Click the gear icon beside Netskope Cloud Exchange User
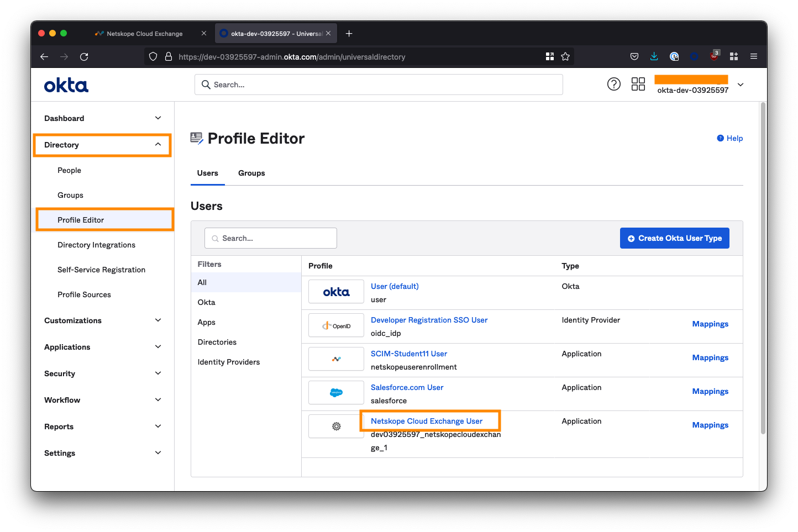Image resolution: width=798 pixels, height=532 pixels. (336, 426)
